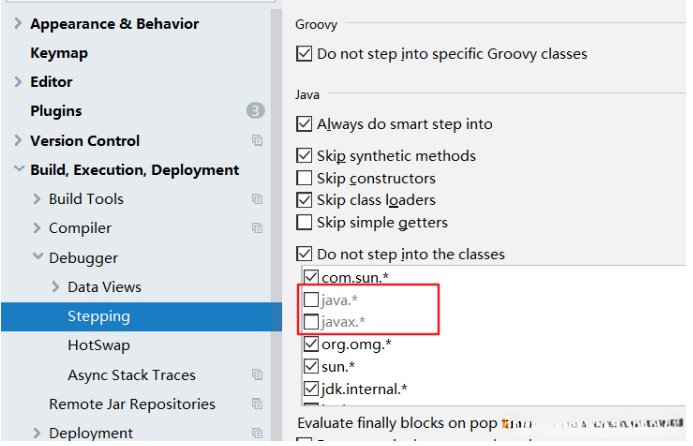The height and width of the screenshot is (446, 693).
Task: Collapse the Build, Execution, Deployment section
Action: coord(18,170)
